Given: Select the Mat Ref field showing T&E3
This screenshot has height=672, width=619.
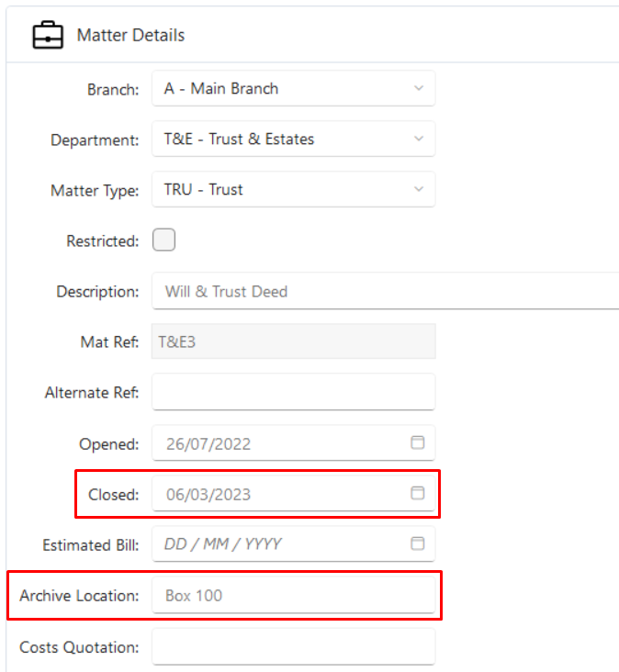Looking at the screenshot, I should tap(294, 342).
